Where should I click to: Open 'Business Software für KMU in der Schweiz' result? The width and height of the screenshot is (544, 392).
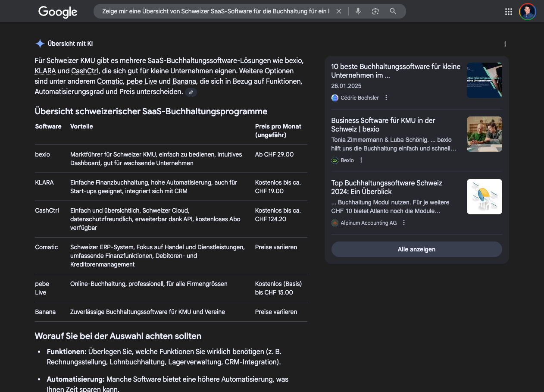click(383, 125)
